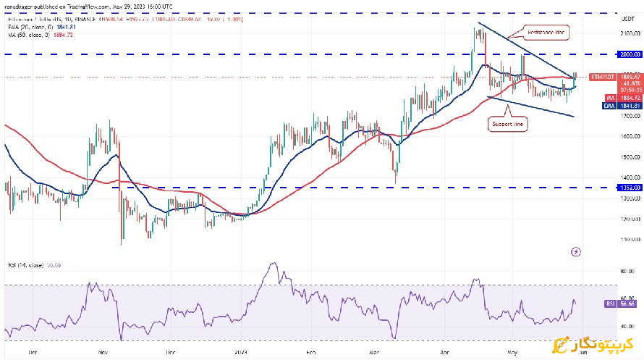This screenshot has width=644, height=360.
Task: Click the 1500.00 price axis label
Action: [x=630, y=157]
